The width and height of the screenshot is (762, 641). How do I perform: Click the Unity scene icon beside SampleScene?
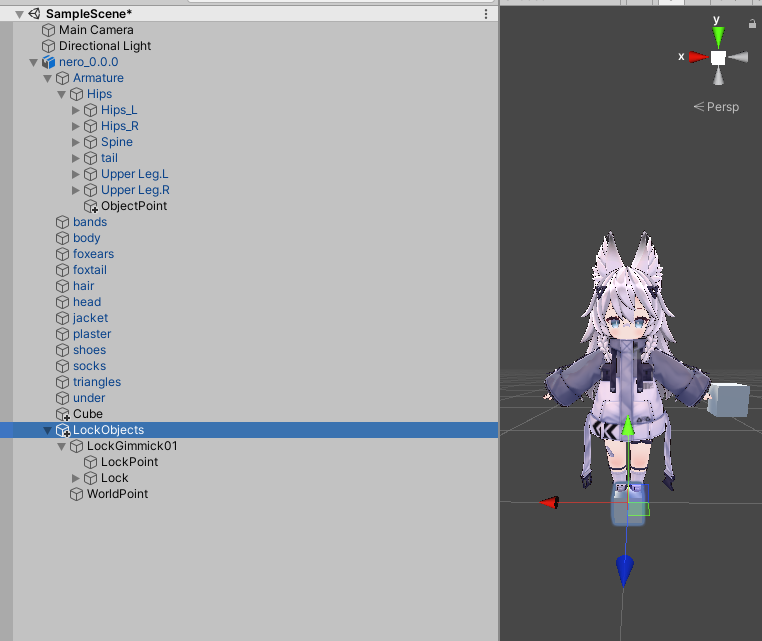(34, 14)
